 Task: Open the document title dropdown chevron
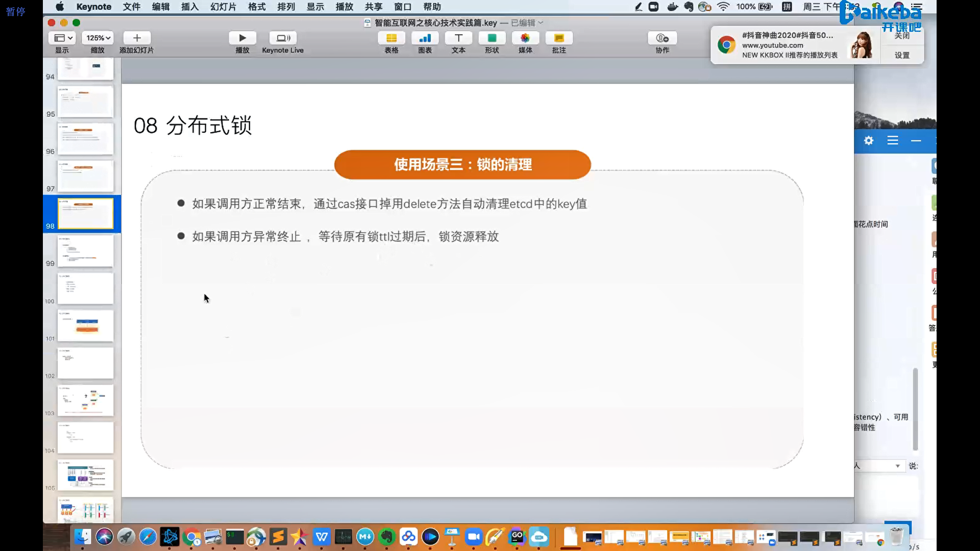pos(541,23)
